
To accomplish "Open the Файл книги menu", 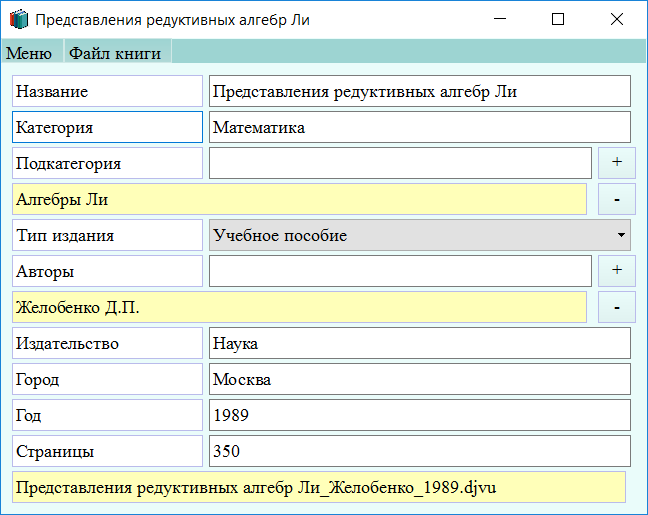I will coord(115,54).
